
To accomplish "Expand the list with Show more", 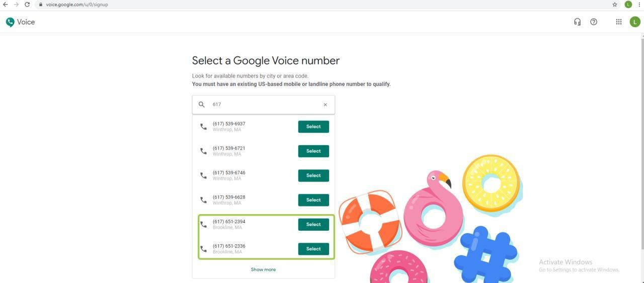I will [263, 269].
